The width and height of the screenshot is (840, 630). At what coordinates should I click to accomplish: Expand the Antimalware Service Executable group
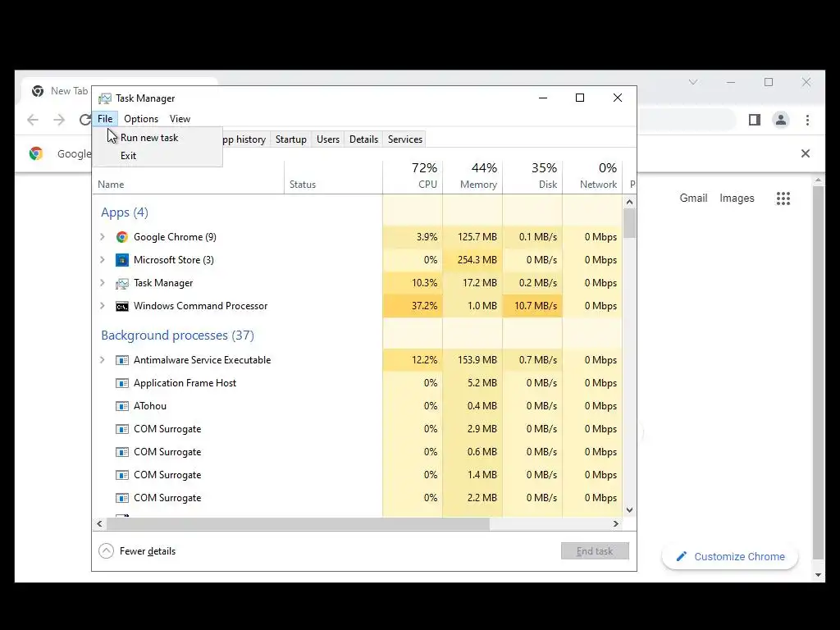coord(103,360)
